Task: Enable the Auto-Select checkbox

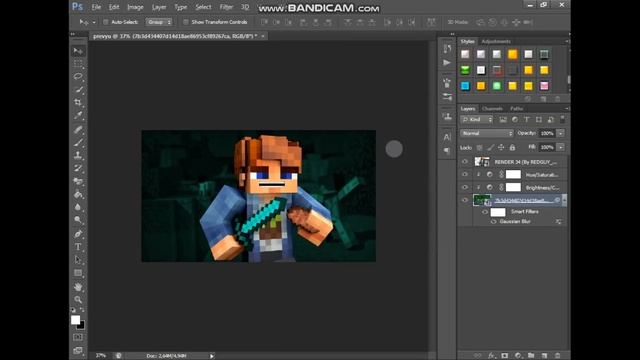Action: 106,22
